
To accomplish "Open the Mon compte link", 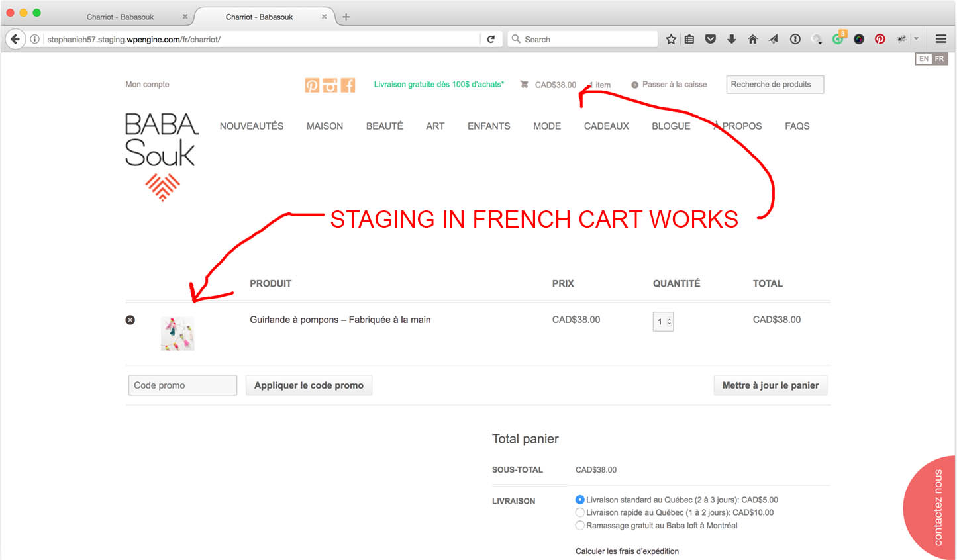I will click(147, 85).
